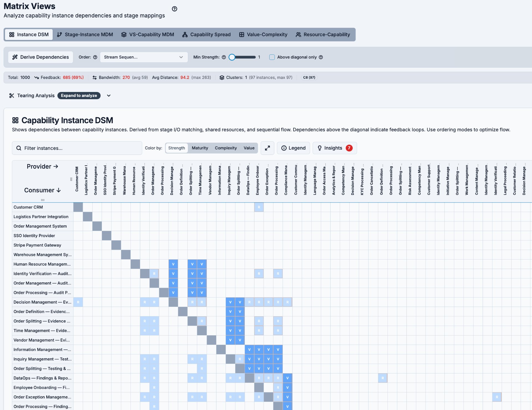
Task: Click the red 7 Insights badge
Action: 349,148
